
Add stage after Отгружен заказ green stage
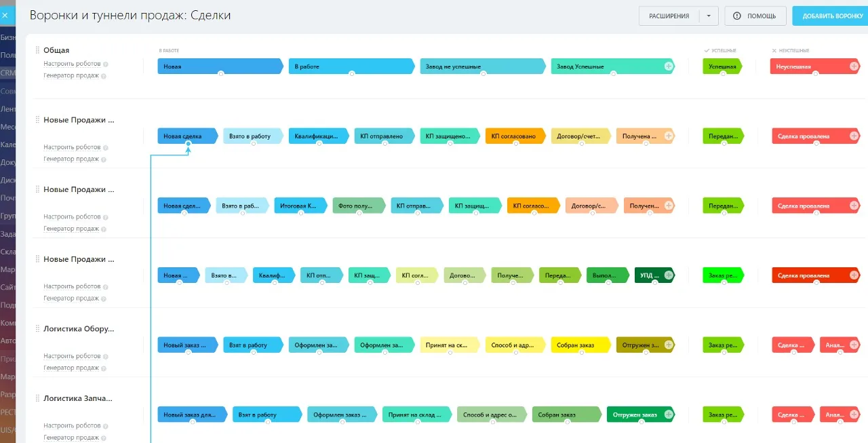[x=669, y=414]
